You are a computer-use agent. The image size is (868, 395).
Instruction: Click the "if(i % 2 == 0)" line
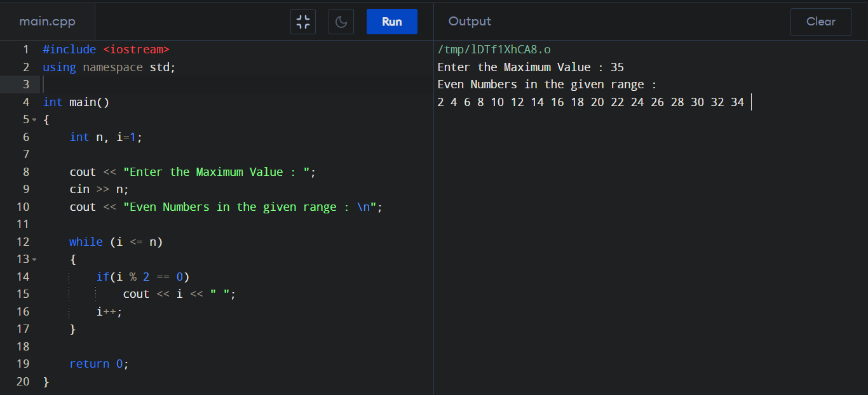143,277
